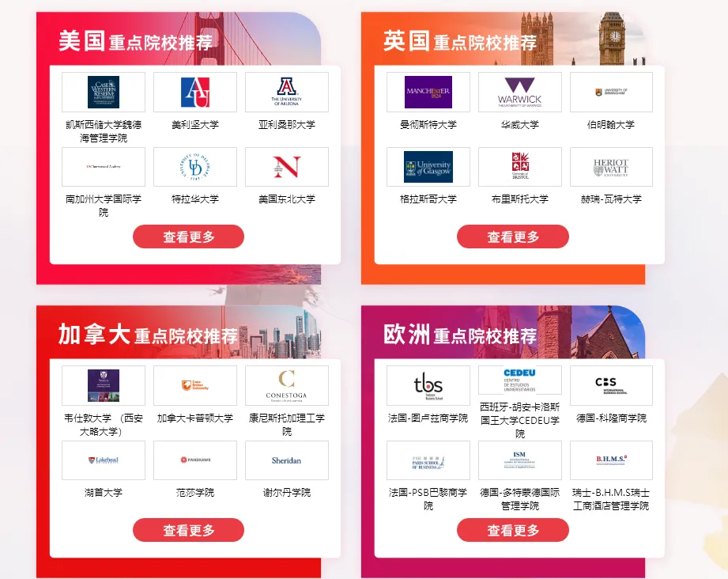Open the Northeastern University red N logo
The height and width of the screenshot is (579, 728).
[x=286, y=167]
